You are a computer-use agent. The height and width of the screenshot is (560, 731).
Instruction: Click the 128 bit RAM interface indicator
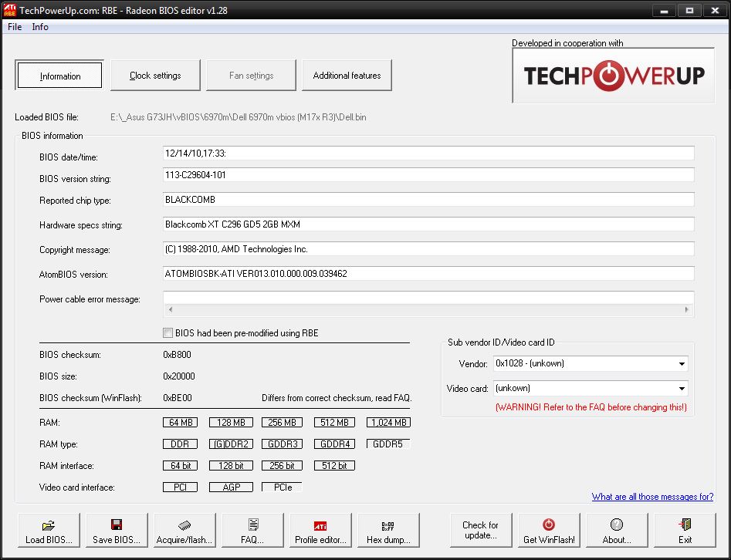[232, 465]
